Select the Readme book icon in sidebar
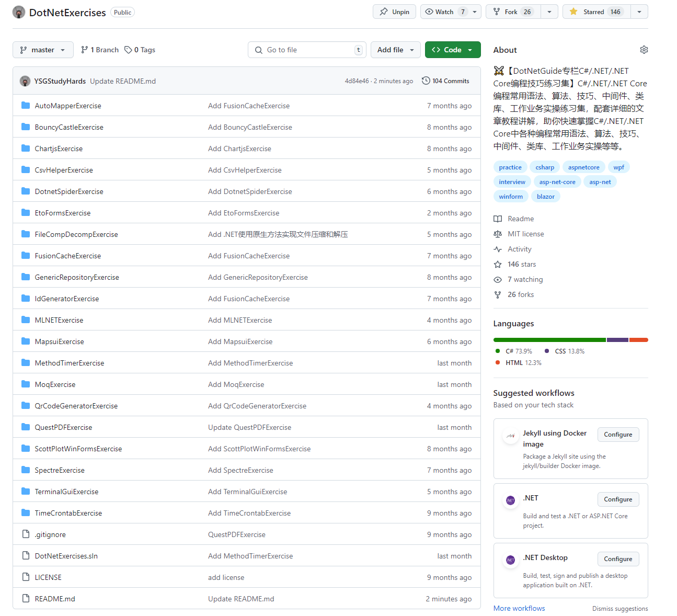 point(498,219)
